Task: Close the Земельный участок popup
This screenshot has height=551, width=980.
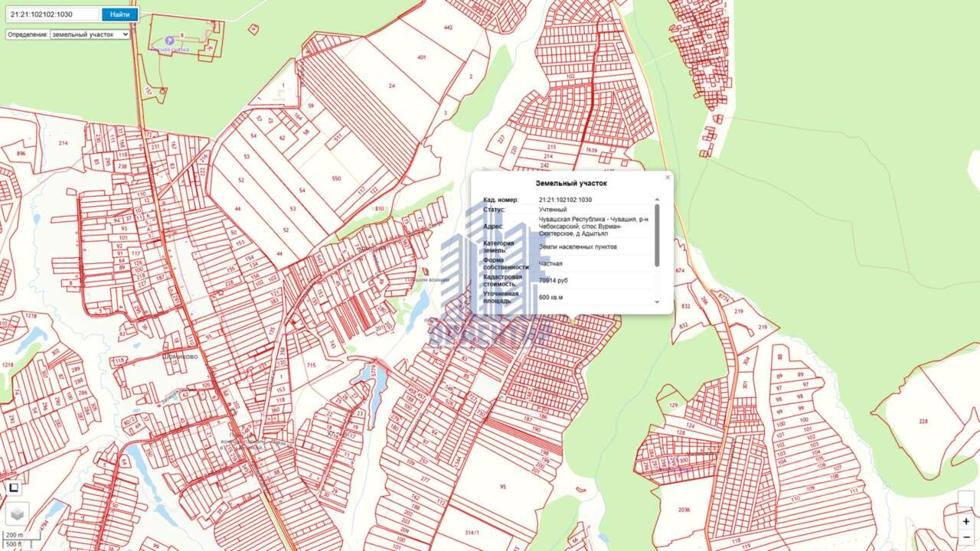Action: point(668,178)
